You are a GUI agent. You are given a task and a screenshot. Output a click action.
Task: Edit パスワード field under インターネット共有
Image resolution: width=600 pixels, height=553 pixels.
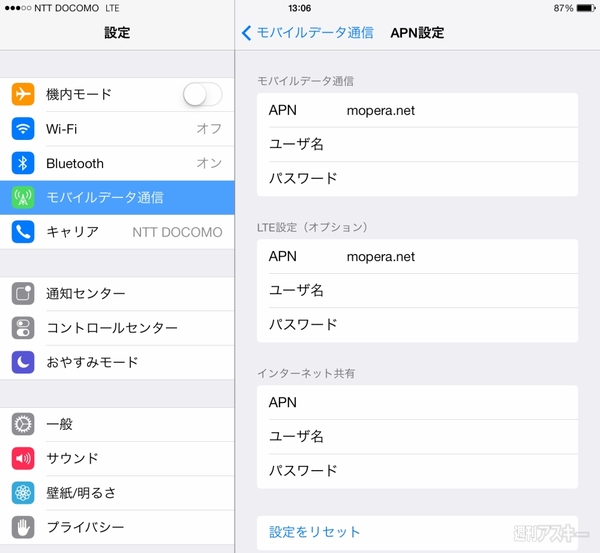[417, 471]
